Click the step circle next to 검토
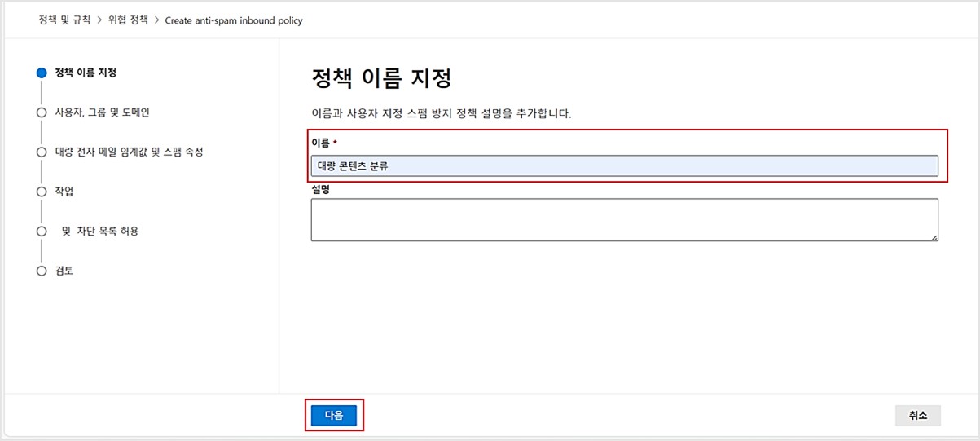980x441 pixels. click(42, 271)
